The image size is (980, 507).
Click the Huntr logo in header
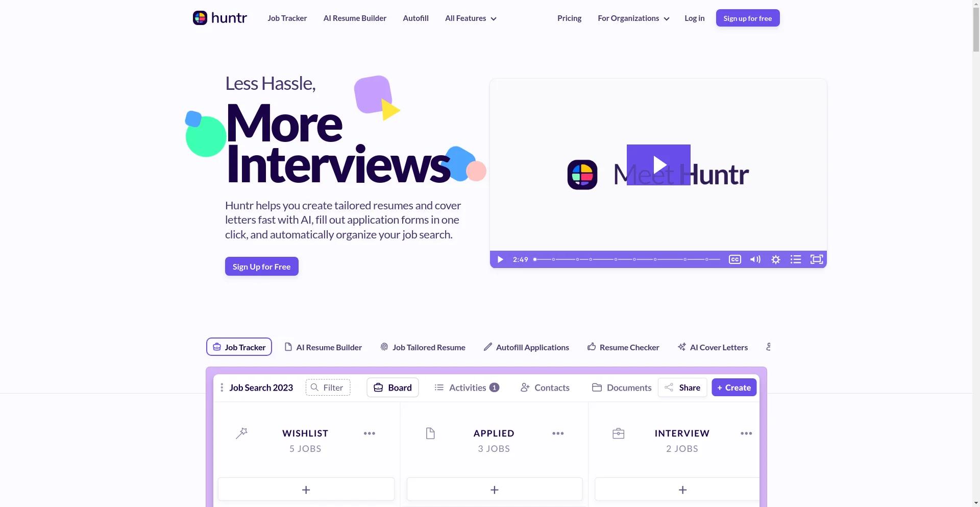click(220, 18)
